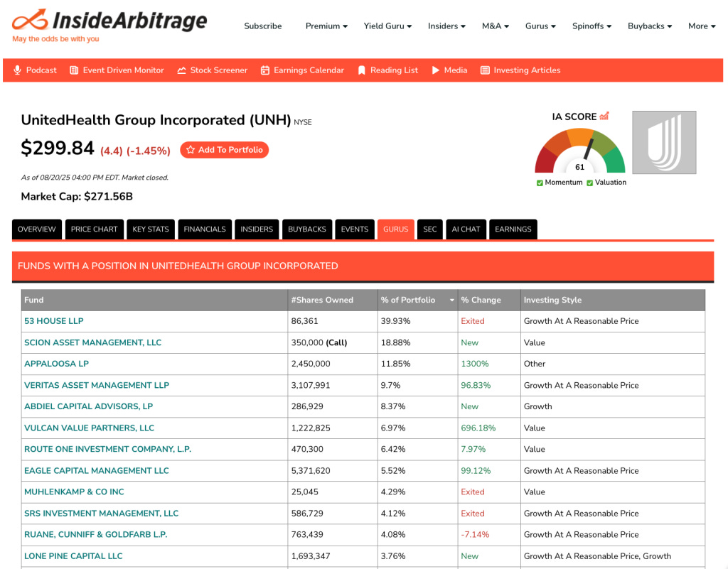Open ROUTE ONE INVESTMENT COMPANY, L.P. link
This screenshot has height=569, width=728.
pos(108,449)
